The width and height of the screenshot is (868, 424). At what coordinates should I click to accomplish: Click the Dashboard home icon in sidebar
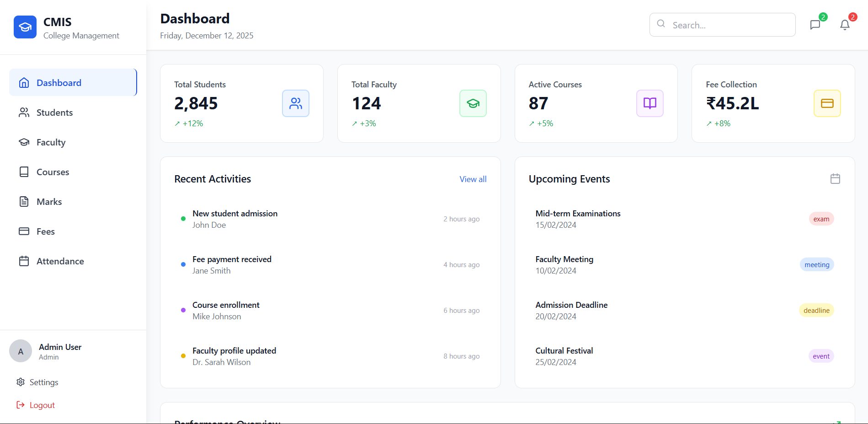click(x=24, y=83)
